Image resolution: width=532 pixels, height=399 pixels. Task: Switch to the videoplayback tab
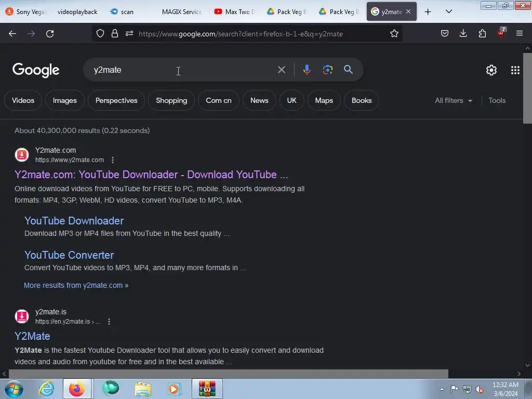tap(77, 12)
